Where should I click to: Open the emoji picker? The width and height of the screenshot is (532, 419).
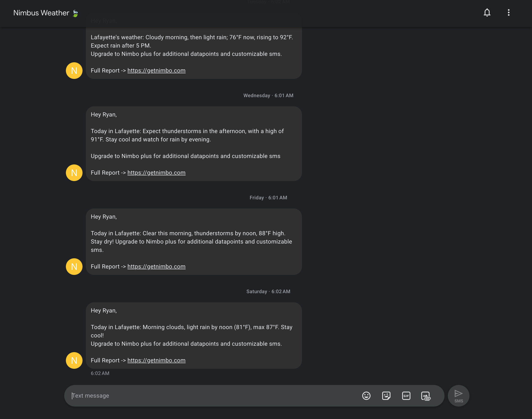366,396
